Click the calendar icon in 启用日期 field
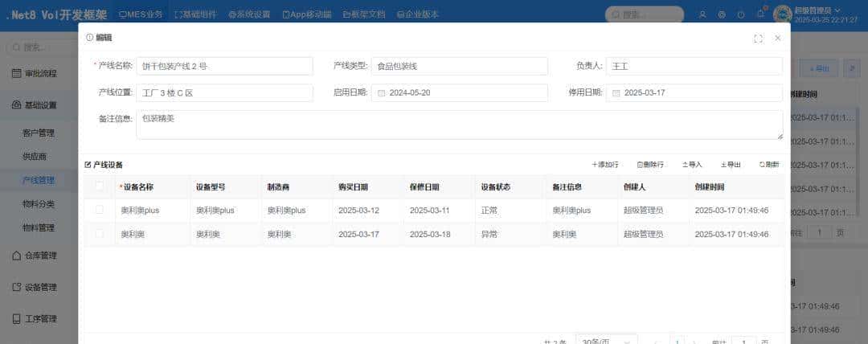Viewport: 868px width, 344px height. pos(381,93)
